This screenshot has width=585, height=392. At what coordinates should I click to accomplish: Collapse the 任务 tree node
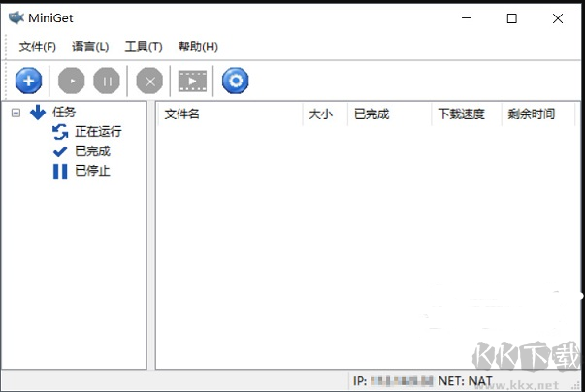[x=16, y=113]
